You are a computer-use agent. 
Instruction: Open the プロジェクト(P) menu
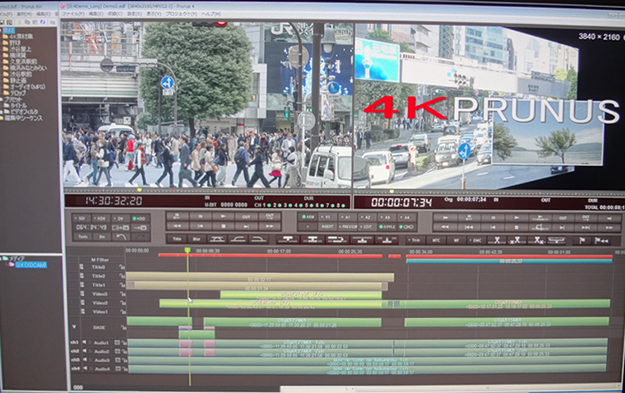(181, 14)
